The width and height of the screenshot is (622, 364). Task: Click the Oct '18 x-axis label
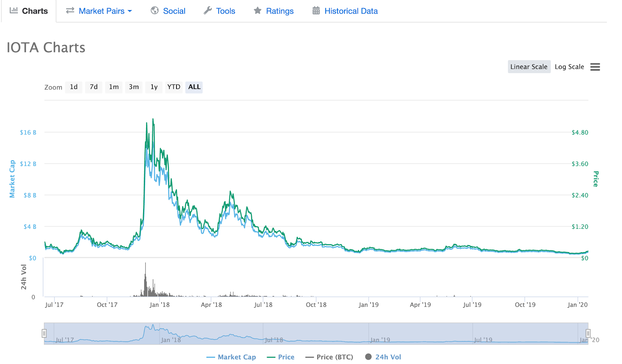point(316,305)
